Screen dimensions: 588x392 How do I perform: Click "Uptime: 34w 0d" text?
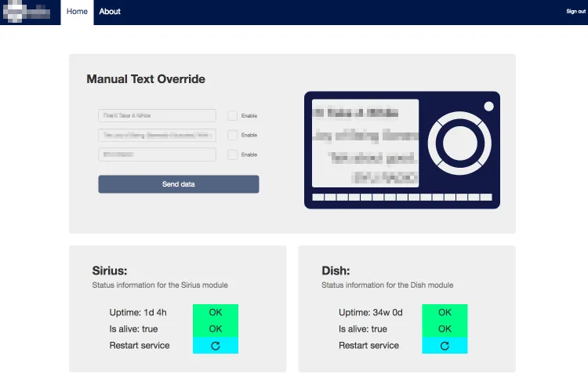[371, 313]
